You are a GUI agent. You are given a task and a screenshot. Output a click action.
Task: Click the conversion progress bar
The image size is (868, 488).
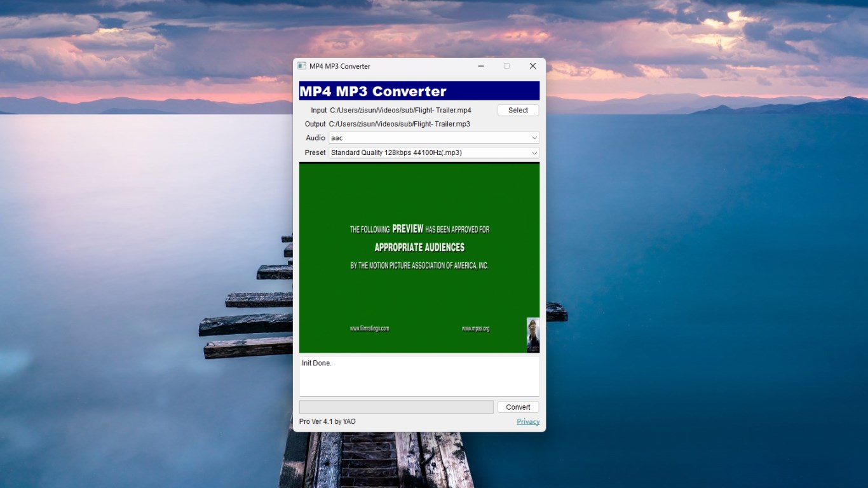click(397, 407)
